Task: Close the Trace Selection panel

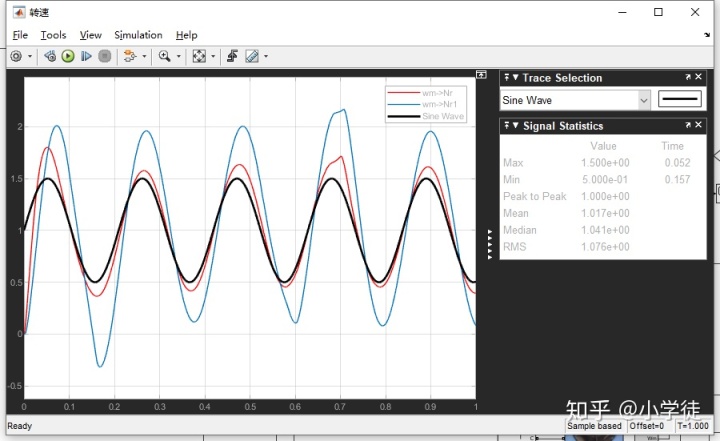Action: [698, 77]
